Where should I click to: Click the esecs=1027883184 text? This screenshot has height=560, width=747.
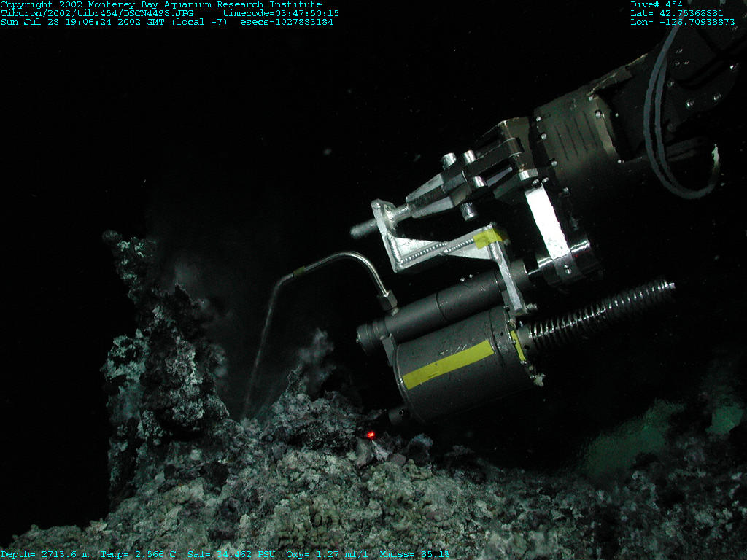click(x=287, y=22)
